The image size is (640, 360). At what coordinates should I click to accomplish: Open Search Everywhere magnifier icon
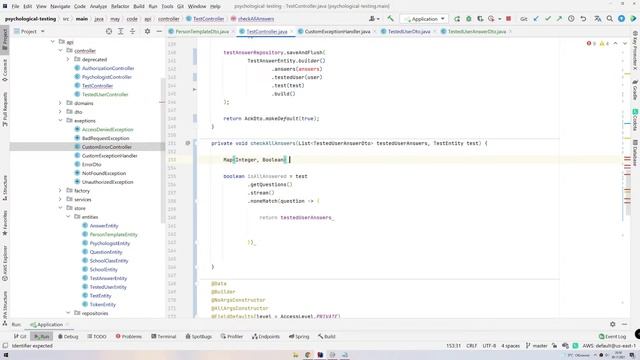coord(610,19)
